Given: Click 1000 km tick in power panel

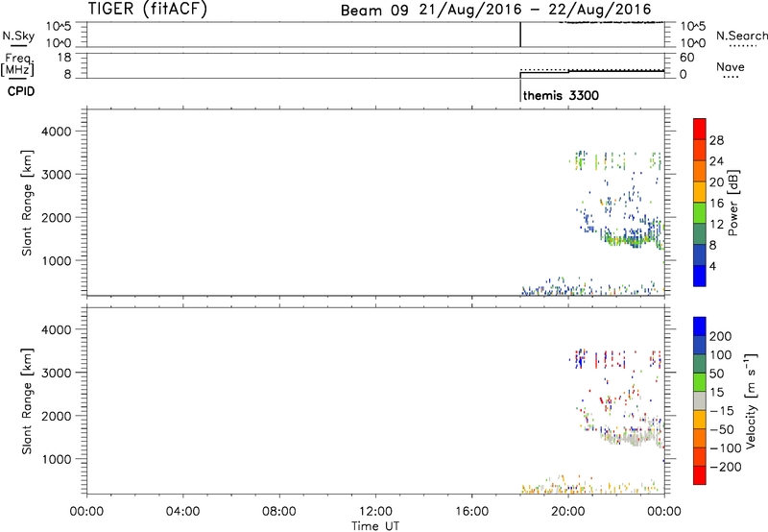Looking at the screenshot, I should (57, 260).
